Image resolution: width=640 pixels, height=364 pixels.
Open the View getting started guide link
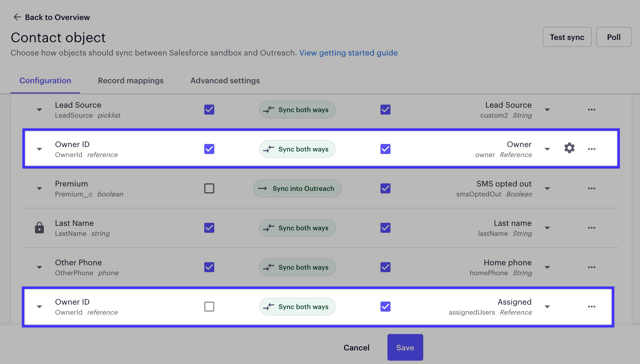[348, 53]
